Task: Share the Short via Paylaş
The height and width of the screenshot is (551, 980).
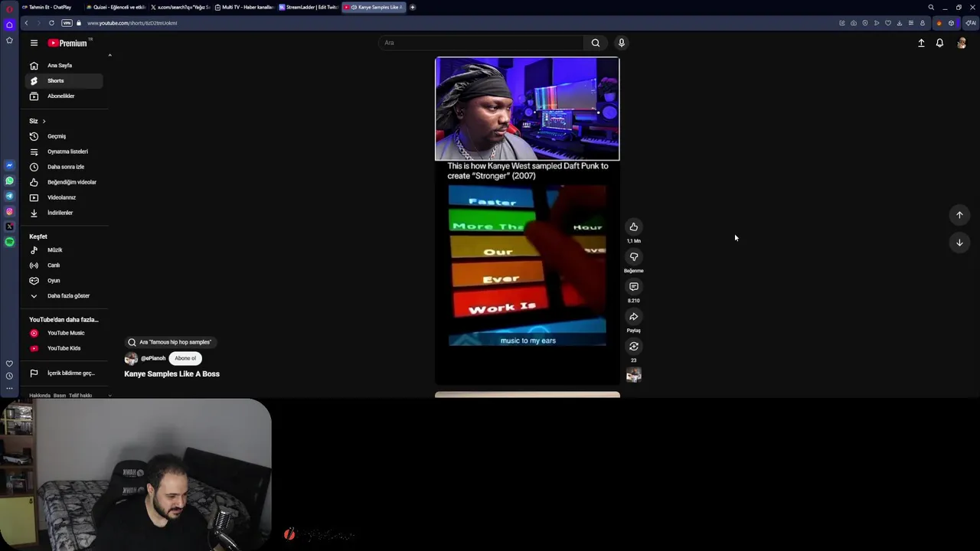Action: pyautogui.click(x=634, y=316)
